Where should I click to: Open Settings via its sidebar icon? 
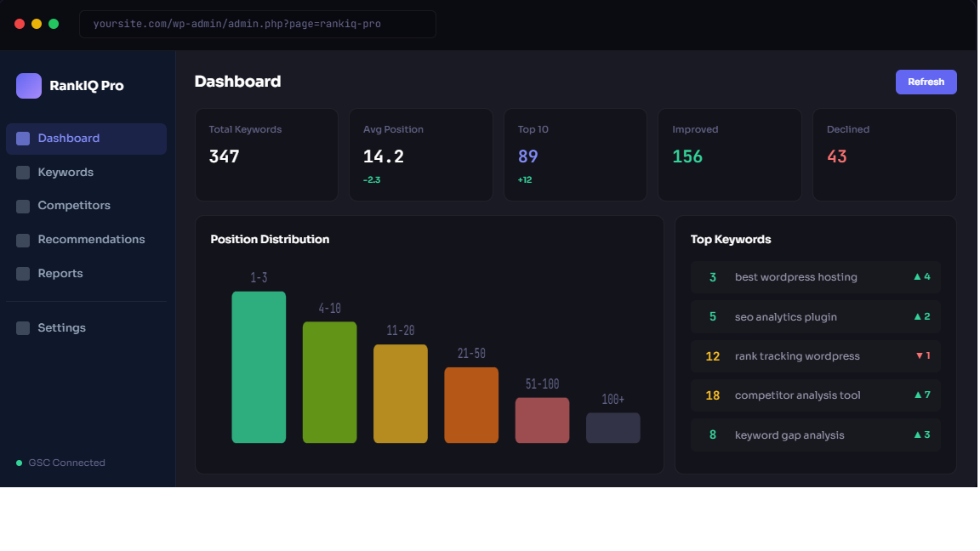23,327
